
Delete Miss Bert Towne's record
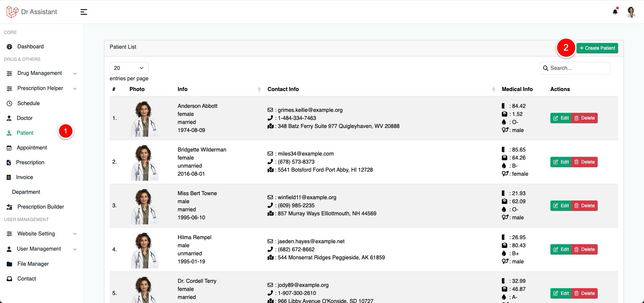[x=584, y=206]
